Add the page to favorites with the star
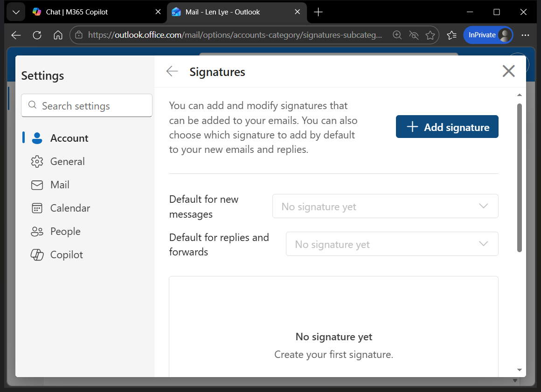The height and width of the screenshot is (392, 541). [x=430, y=34]
